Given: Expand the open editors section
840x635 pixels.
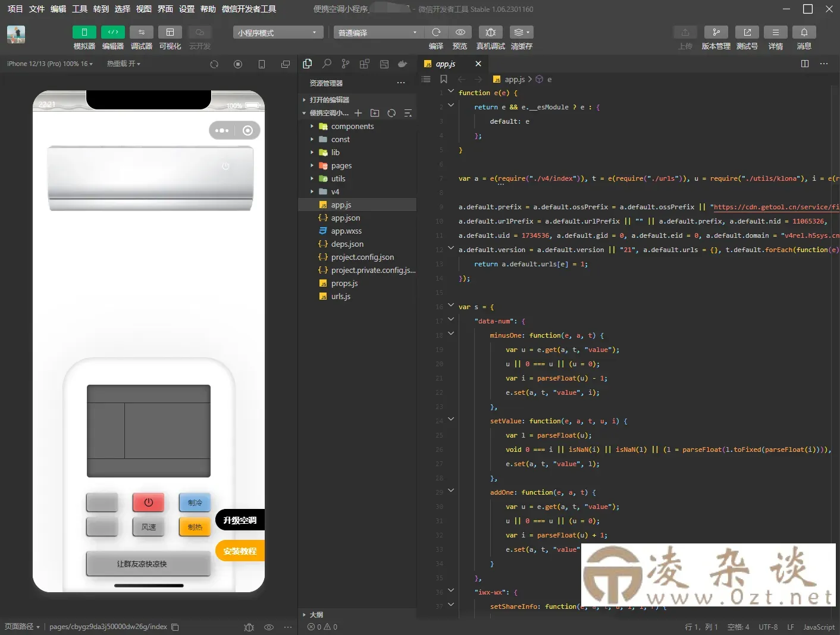Looking at the screenshot, I should (357, 100).
